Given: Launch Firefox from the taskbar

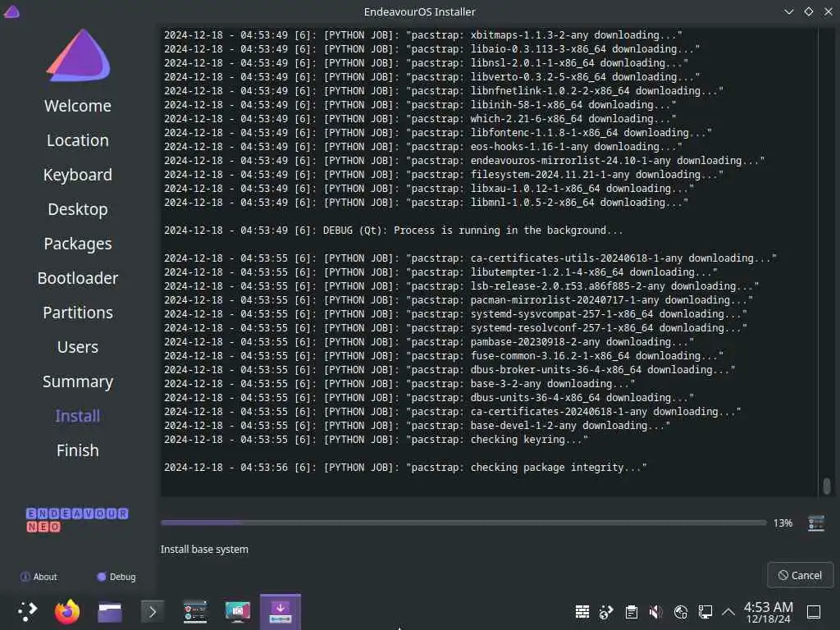Looking at the screenshot, I should coord(67,612).
